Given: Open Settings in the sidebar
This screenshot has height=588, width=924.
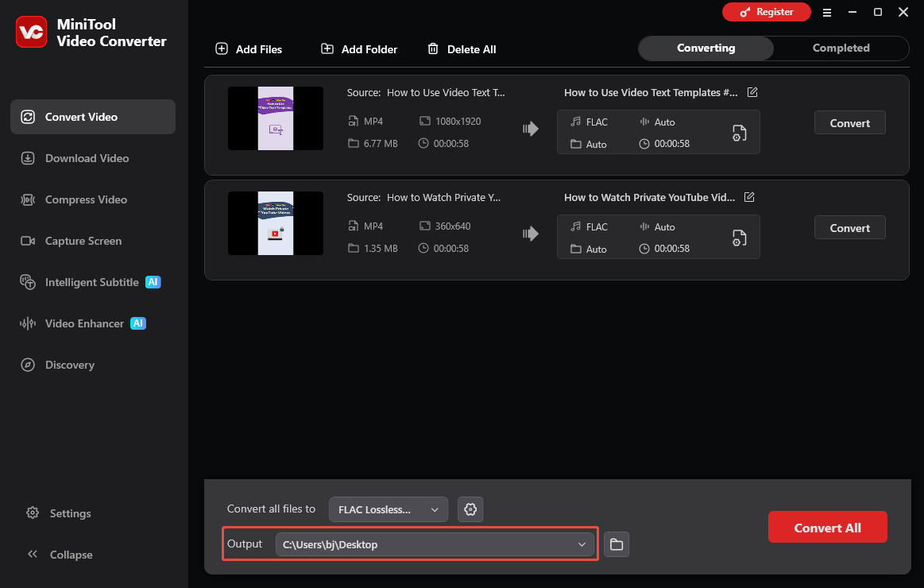Looking at the screenshot, I should click(x=59, y=513).
